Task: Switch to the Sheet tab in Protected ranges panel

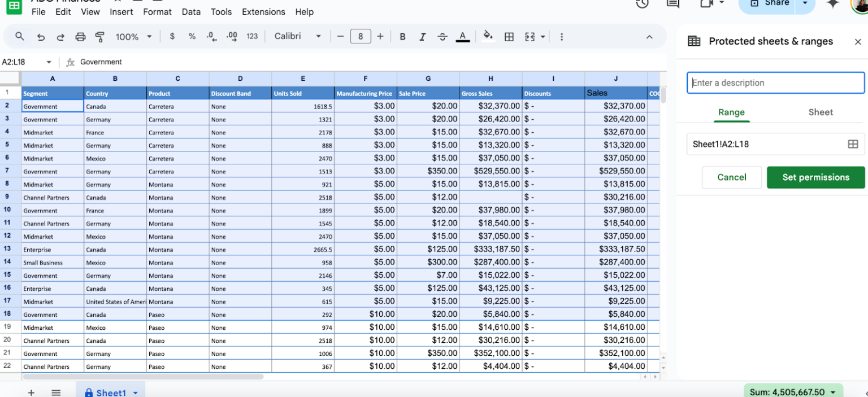Action: pyautogui.click(x=821, y=112)
